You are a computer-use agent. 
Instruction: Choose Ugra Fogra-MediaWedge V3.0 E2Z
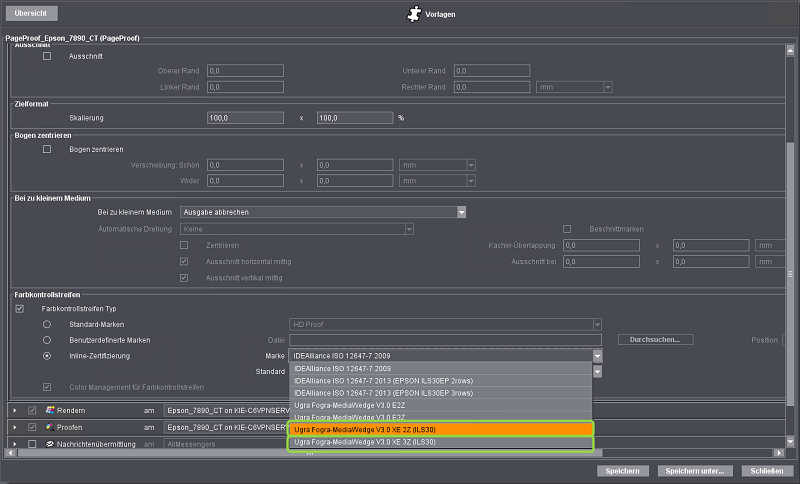tap(441, 405)
